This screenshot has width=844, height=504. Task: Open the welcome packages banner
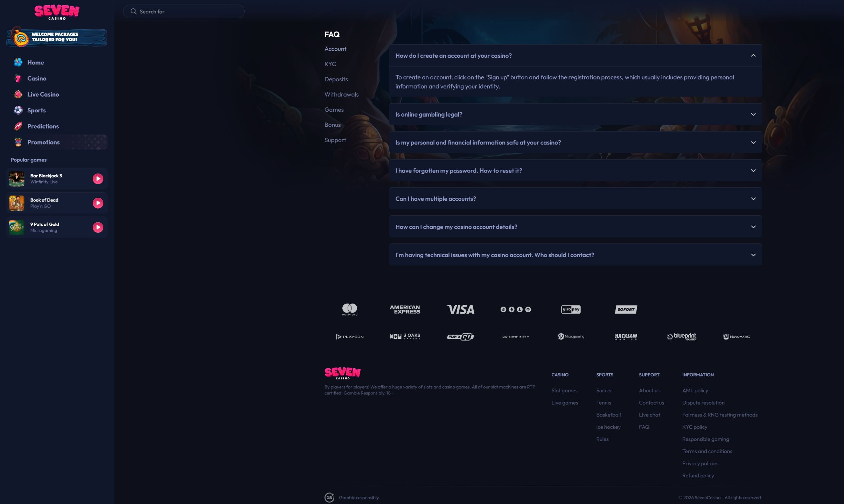click(57, 37)
